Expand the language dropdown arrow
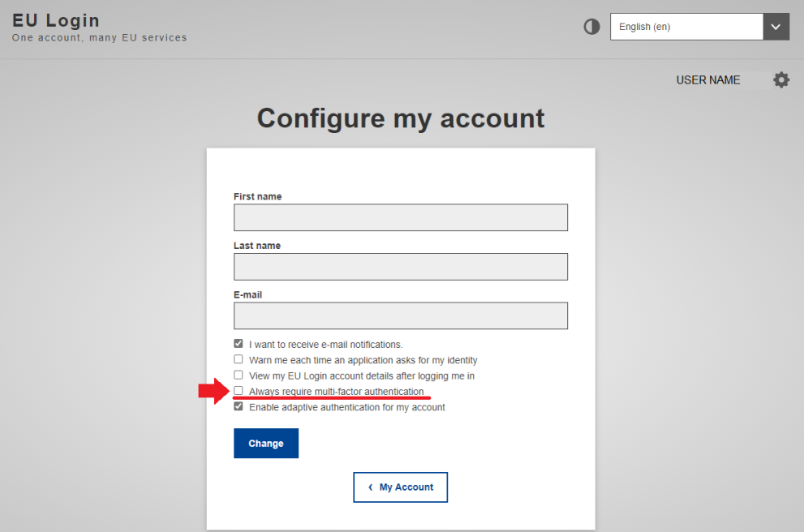The height and width of the screenshot is (532, 804). pyautogui.click(x=776, y=27)
